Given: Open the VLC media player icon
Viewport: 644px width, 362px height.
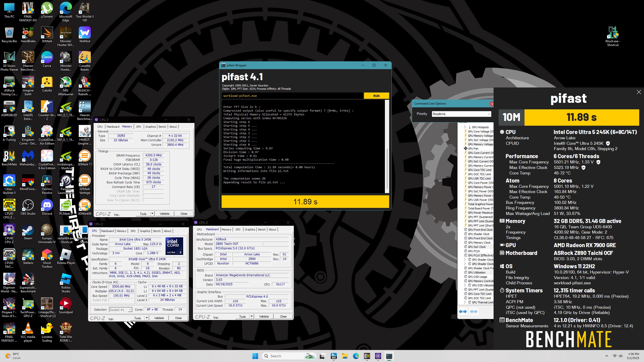Looking at the screenshot, I should (x=28, y=333).
